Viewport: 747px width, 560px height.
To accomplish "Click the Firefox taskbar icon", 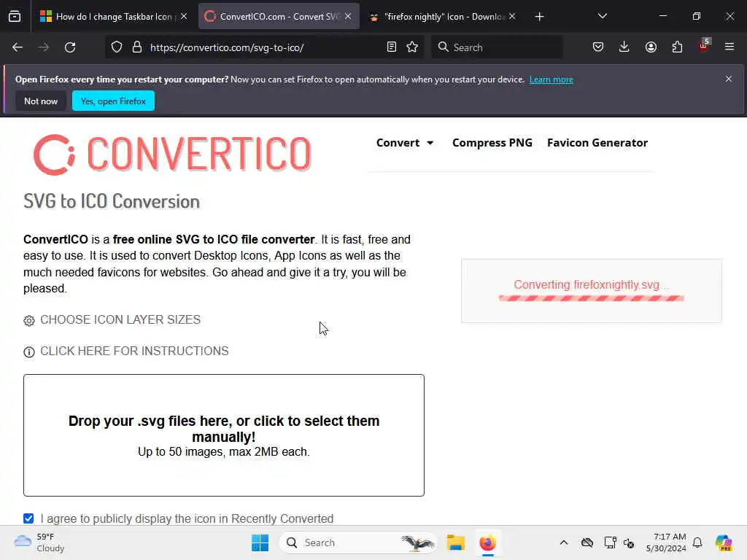I will point(487,542).
